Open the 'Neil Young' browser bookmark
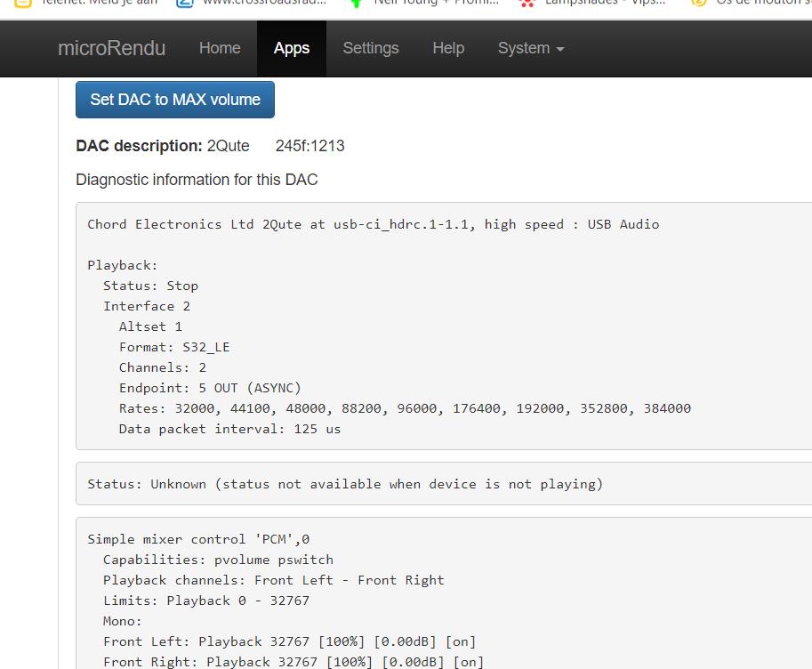This screenshot has height=669, width=812. point(424,3)
